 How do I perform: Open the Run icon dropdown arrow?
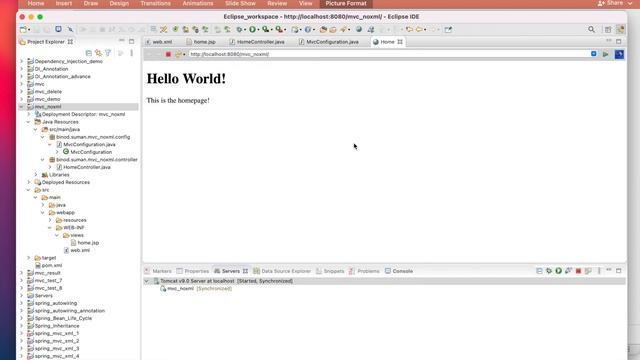pyautogui.click(x=258, y=30)
